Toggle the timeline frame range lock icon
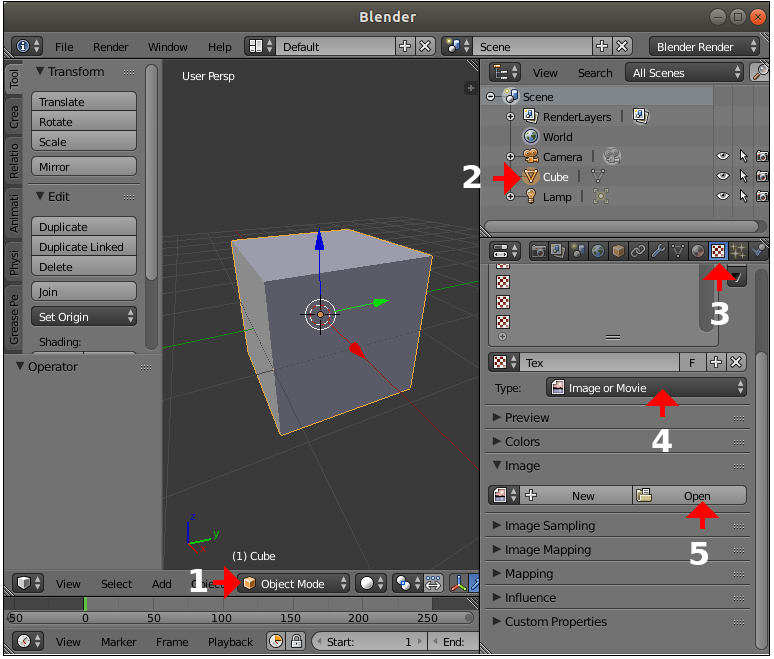 tap(296, 641)
